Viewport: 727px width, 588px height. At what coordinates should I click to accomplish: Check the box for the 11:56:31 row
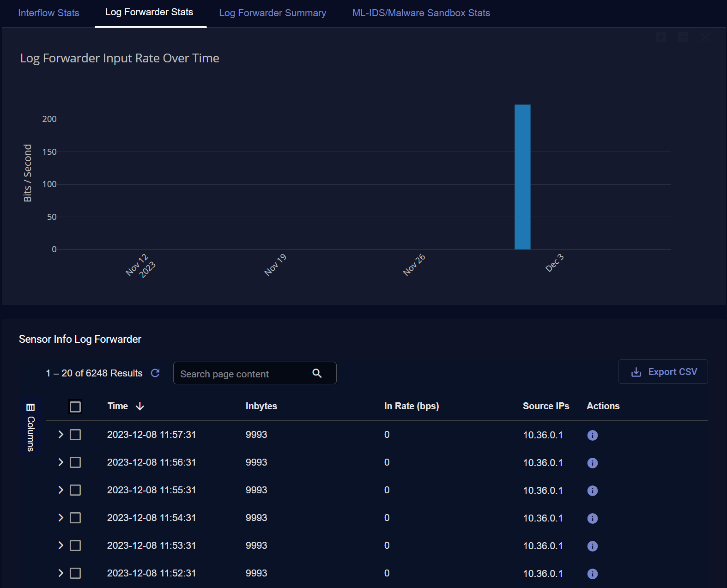[75, 462]
